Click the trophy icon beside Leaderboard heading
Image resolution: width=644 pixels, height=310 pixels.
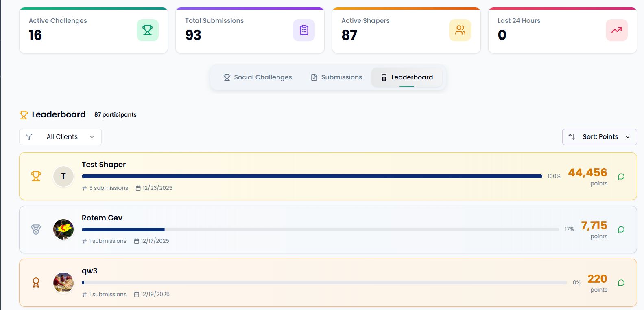tap(24, 115)
